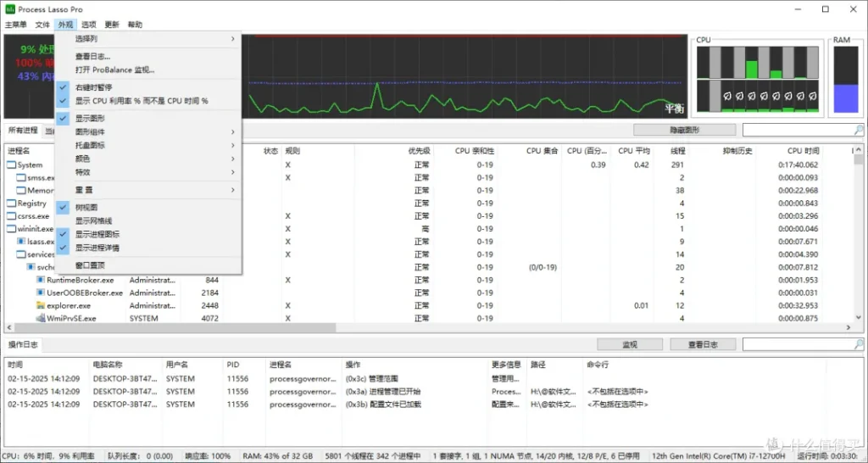Select 打开 ProBalance 监视... entry
868x463 pixels.
147,70
